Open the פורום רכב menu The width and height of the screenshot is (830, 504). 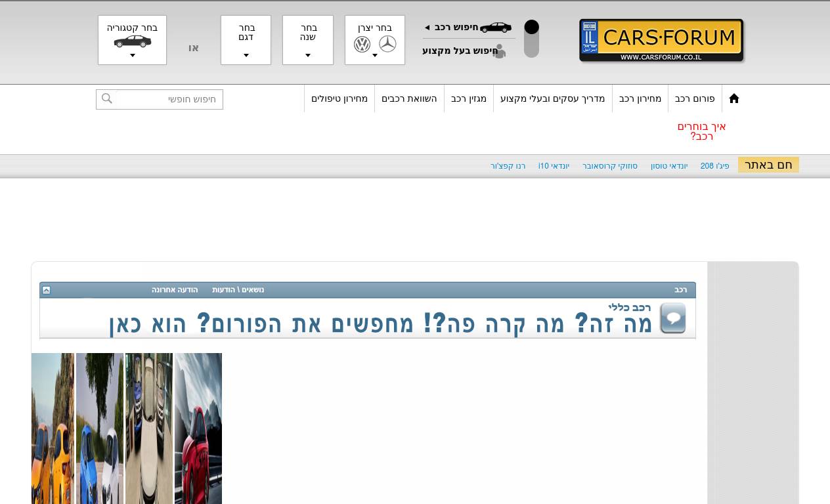pyautogui.click(x=695, y=98)
